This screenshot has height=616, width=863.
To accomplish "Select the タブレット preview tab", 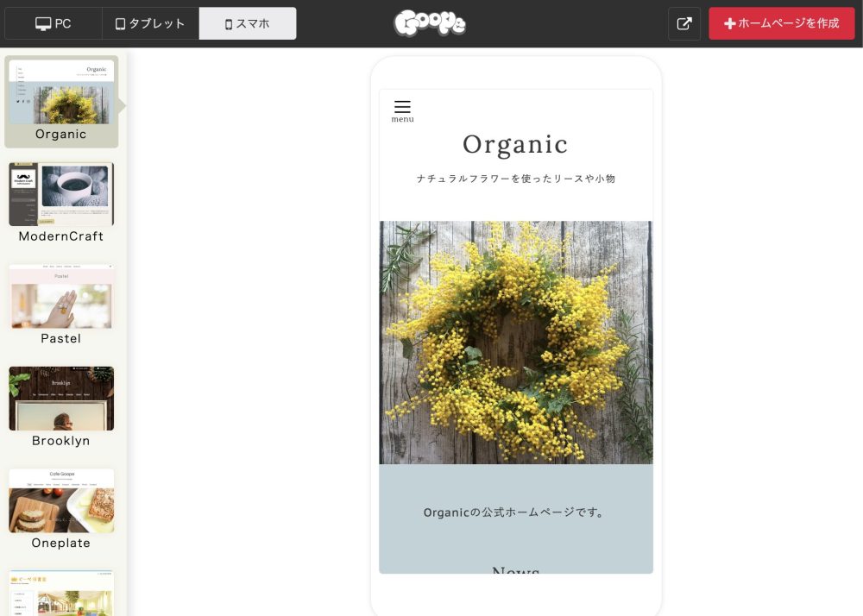I will tap(150, 23).
